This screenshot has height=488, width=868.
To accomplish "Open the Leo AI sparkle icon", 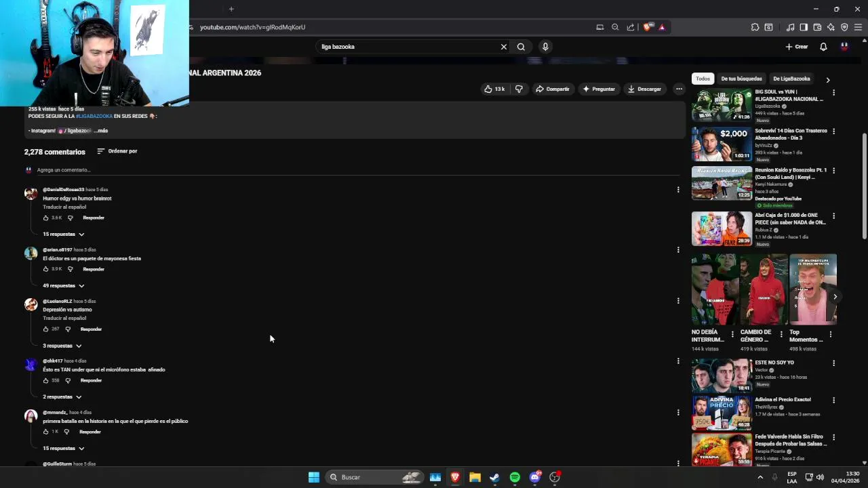I will 831,27.
